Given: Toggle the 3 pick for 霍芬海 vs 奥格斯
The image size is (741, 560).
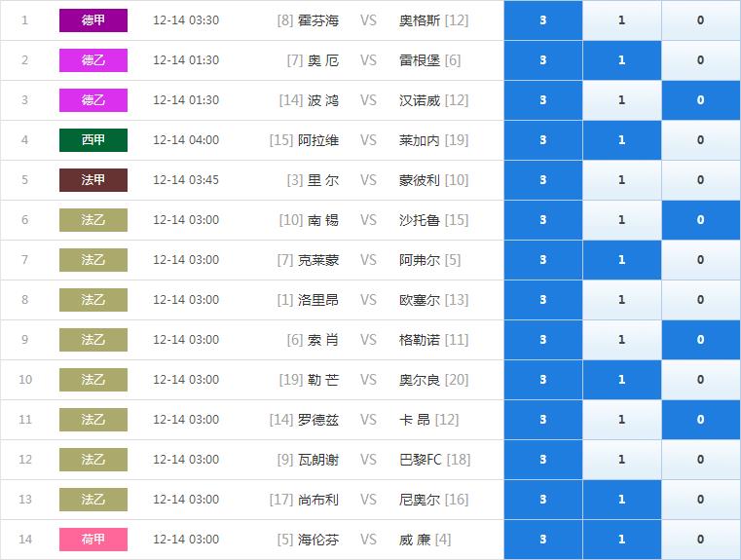Looking at the screenshot, I should (x=543, y=20).
